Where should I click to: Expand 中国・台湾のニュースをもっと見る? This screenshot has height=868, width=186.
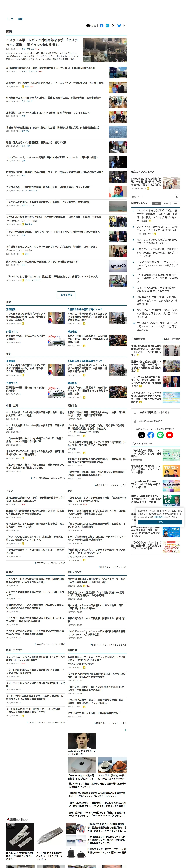click(x=48, y=478)
